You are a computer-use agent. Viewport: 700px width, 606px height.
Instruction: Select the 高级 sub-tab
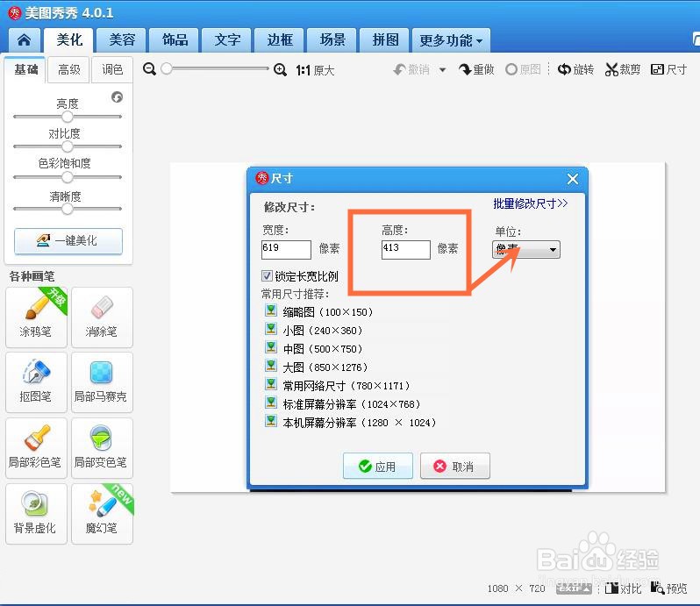coord(69,69)
